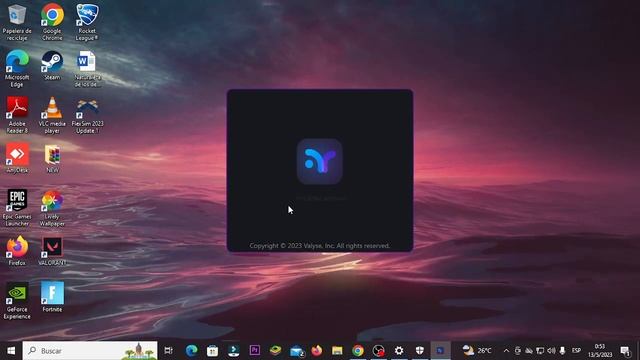640x360 pixels.
Task: Select the Microsoft Edge desktop shortcut
Action: (x=17, y=69)
